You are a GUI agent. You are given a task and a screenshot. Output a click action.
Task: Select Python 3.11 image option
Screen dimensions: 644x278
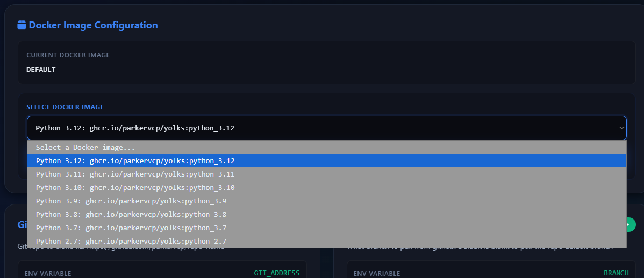326,174
